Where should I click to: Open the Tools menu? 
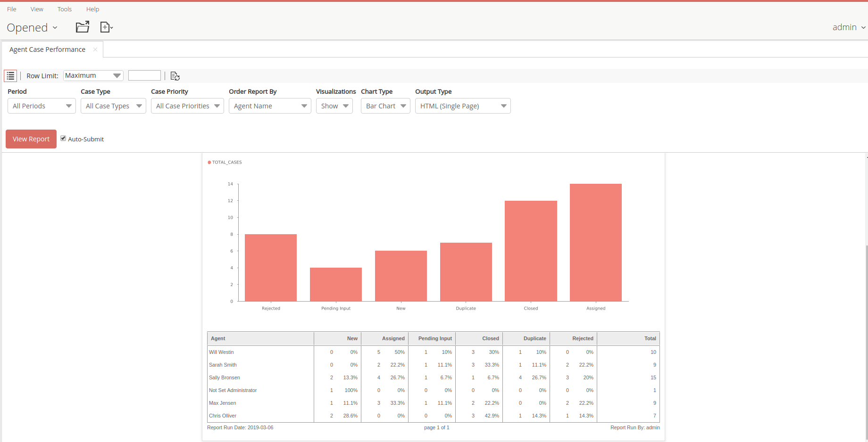(64, 9)
